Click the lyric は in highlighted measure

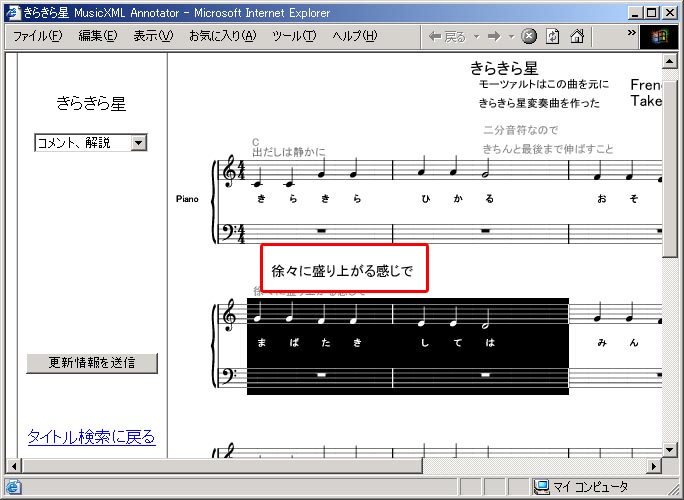pos(489,342)
